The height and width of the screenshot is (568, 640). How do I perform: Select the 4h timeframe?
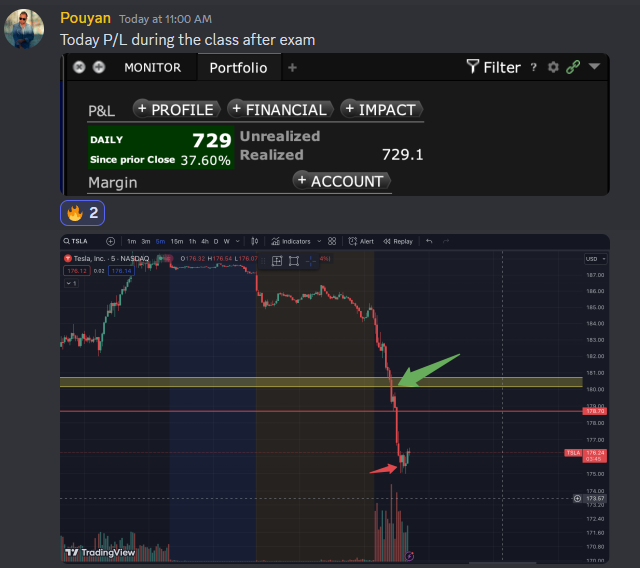pos(205,242)
